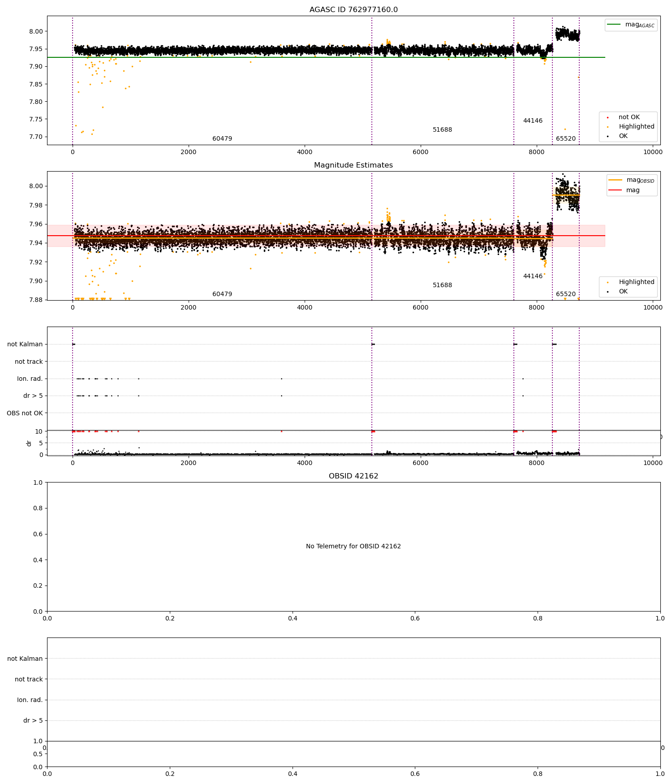The height and width of the screenshot is (784, 672).
Task: Click the 'OBSID 42162' panel title
Action: click(353, 476)
